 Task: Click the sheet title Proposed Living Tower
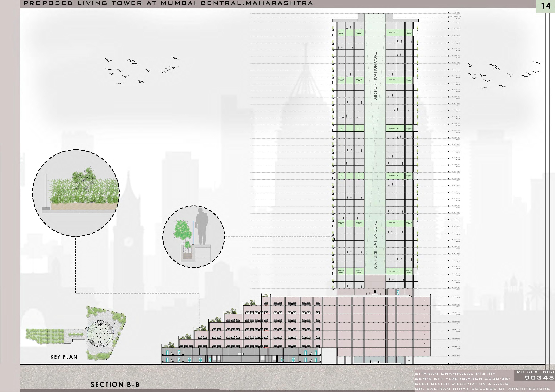pyautogui.click(x=168, y=3)
